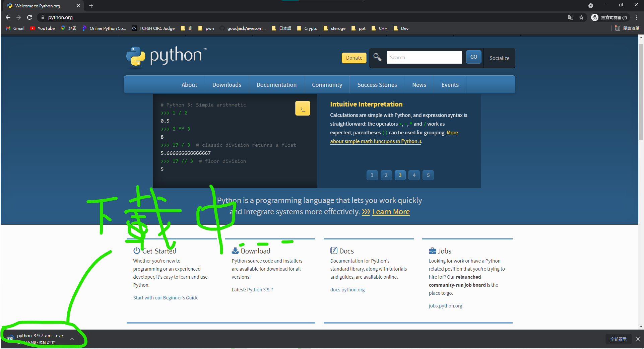This screenshot has height=349, width=644.
Task: Open the YouTube bookmark
Action: tap(42, 28)
